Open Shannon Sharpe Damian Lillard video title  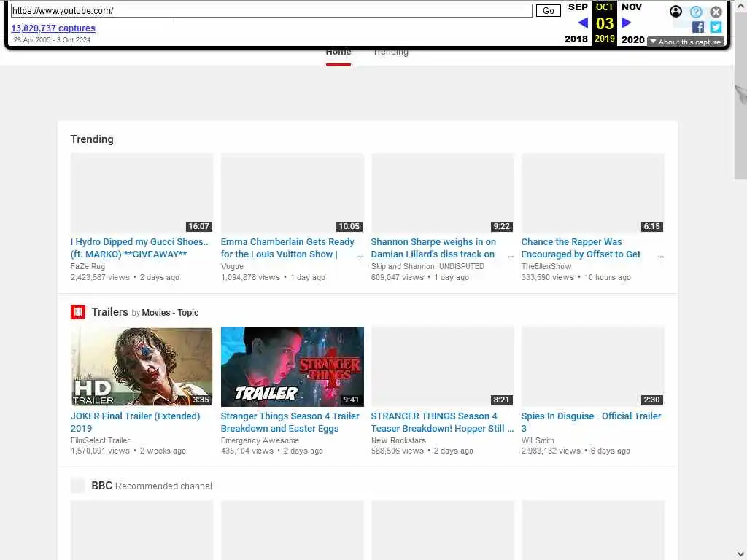click(433, 248)
